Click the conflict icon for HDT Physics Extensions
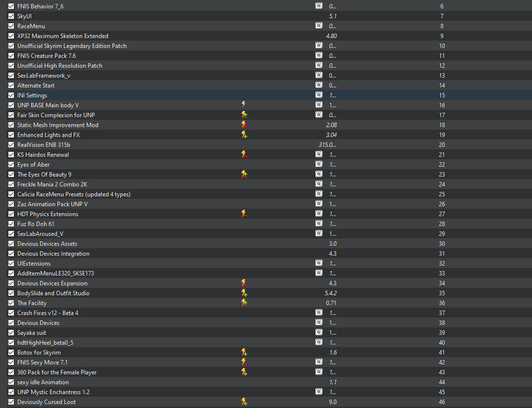 (x=244, y=214)
